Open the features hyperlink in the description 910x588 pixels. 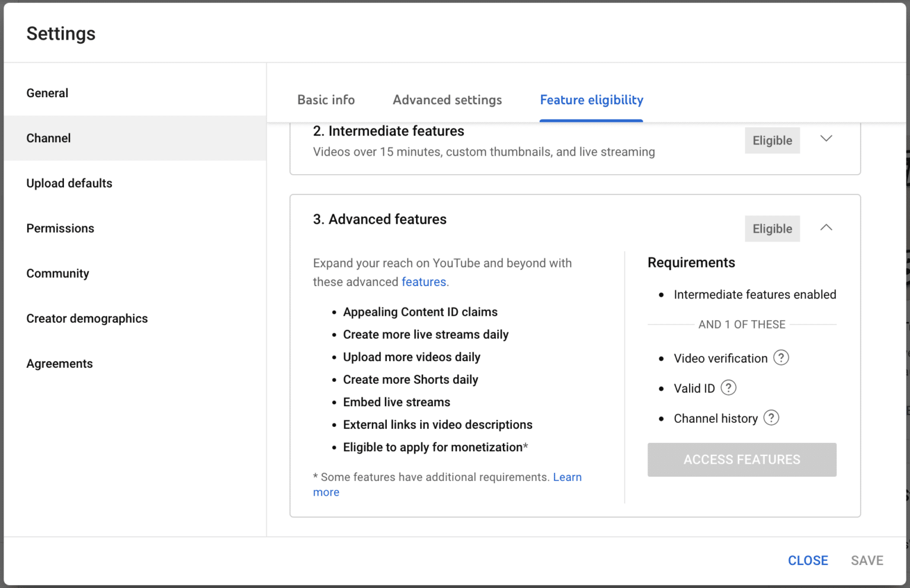424,282
